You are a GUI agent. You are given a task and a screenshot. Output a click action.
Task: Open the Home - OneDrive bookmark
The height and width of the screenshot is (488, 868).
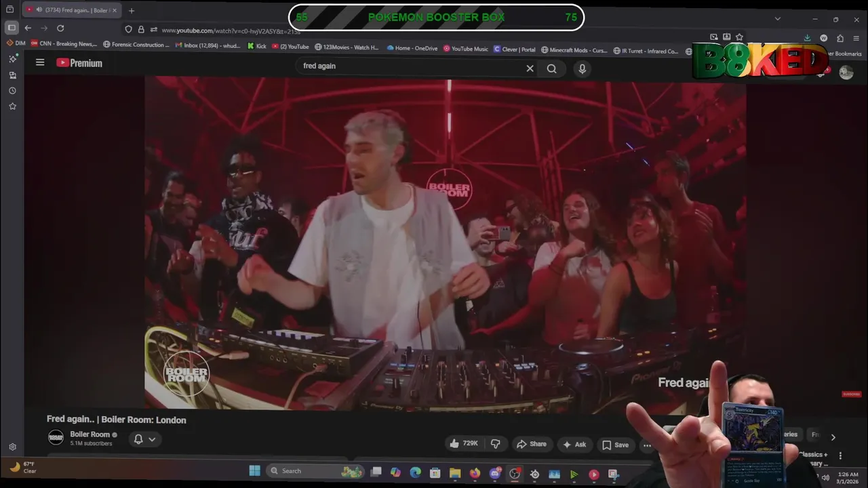coord(412,48)
